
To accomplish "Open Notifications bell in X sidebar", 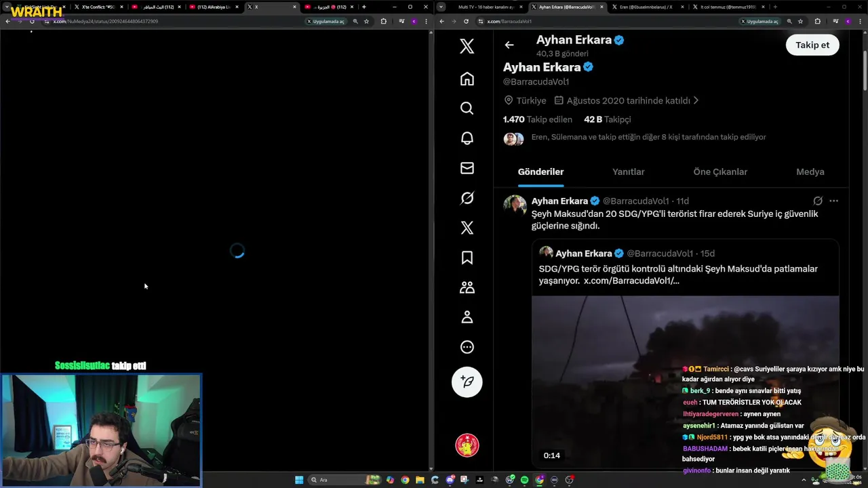I will point(467,138).
